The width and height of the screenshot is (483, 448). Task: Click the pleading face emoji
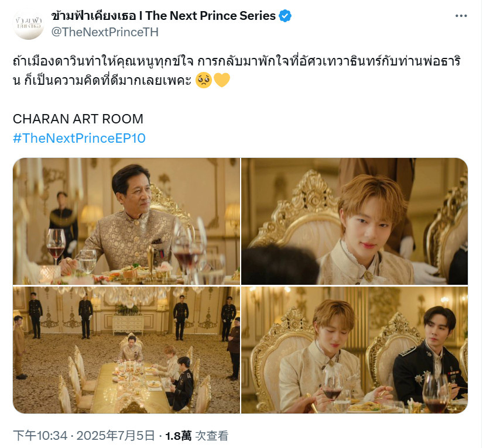204,80
